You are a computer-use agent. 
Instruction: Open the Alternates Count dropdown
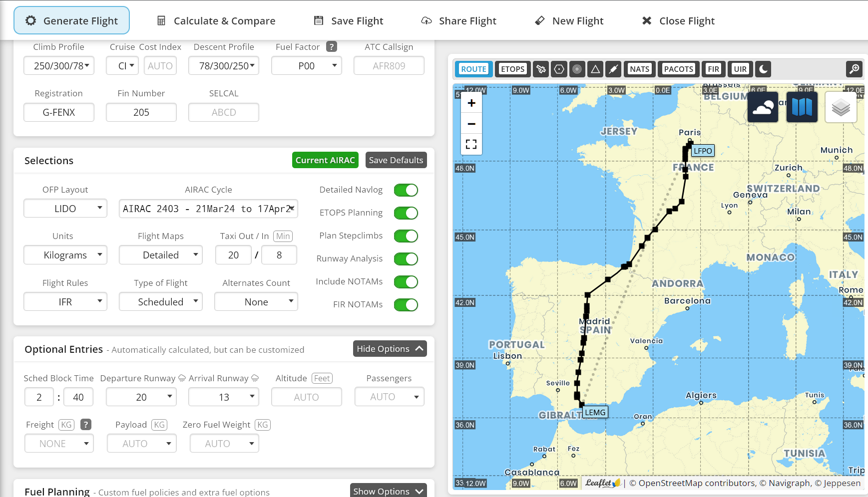[256, 301]
